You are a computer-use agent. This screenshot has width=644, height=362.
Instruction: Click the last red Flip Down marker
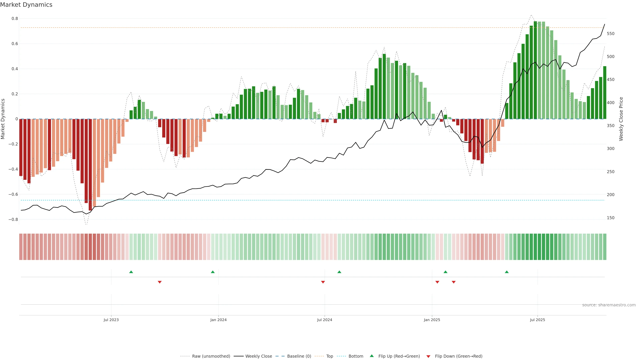tap(454, 282)
